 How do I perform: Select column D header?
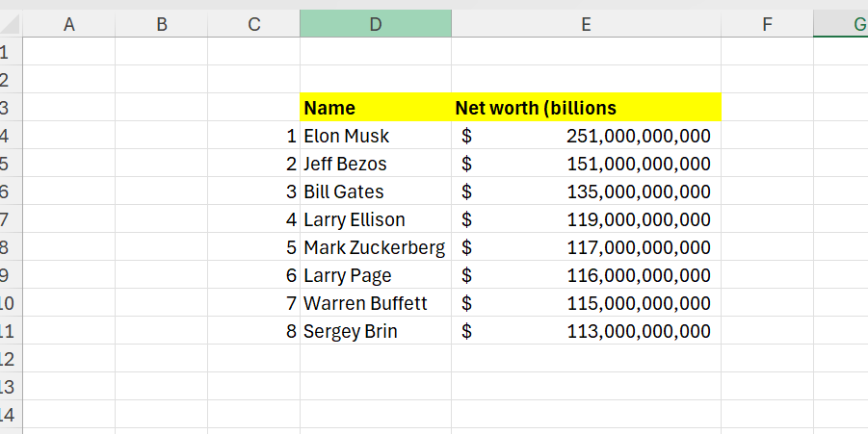click(x=375, y=24)
